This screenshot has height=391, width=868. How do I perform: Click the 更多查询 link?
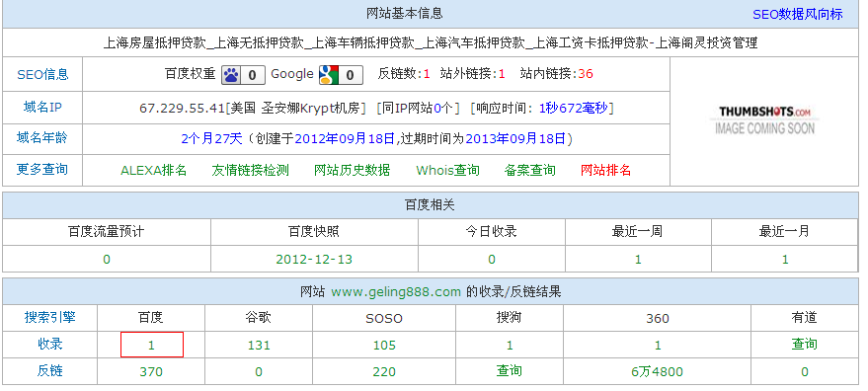(42, 169)
